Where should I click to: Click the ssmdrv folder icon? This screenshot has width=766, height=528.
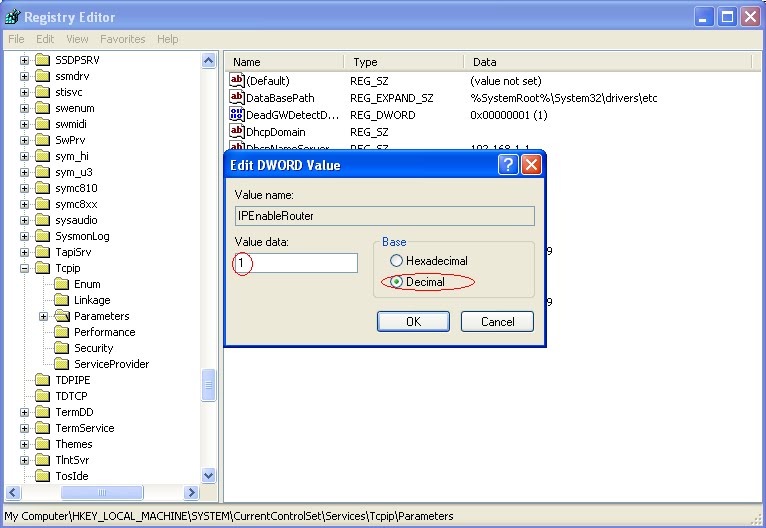pos(43,76)
